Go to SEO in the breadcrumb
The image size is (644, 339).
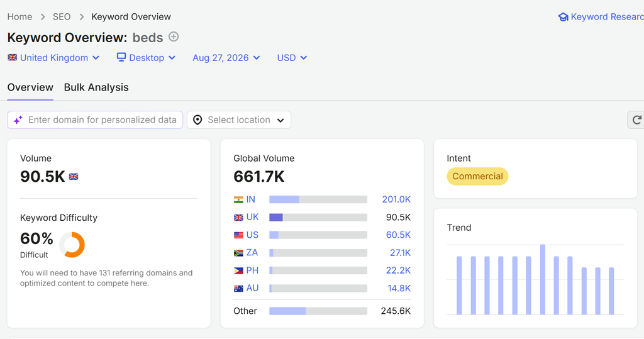[62, 17]
